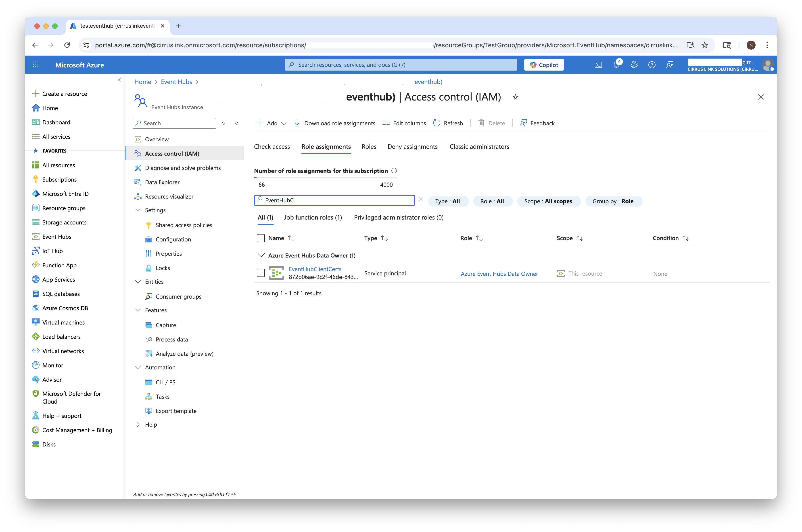
Task: Open Diagnose and solve problems
Action: click(x=182, y=168)
